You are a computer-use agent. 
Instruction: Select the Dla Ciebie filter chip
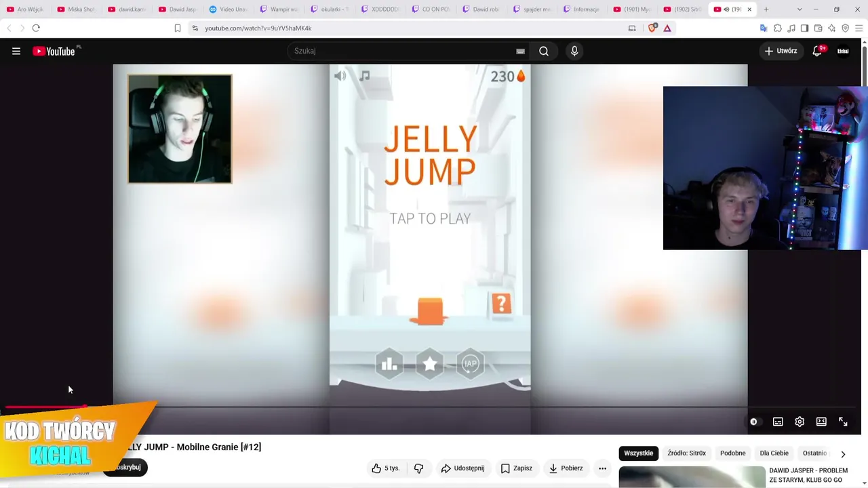(x=774, y=453)
